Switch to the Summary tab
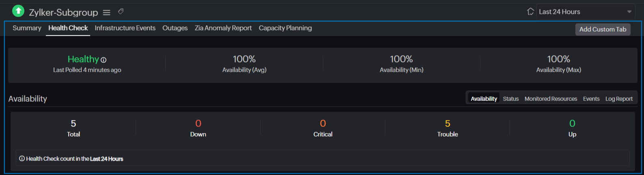The image size is (644, 175). coord(27,28)
